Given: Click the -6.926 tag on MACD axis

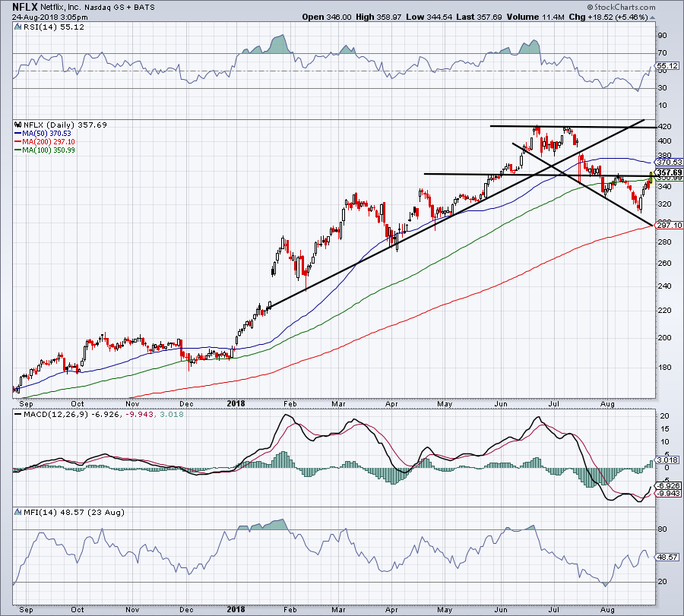Looking at the screenshot, I should point(668,485).
